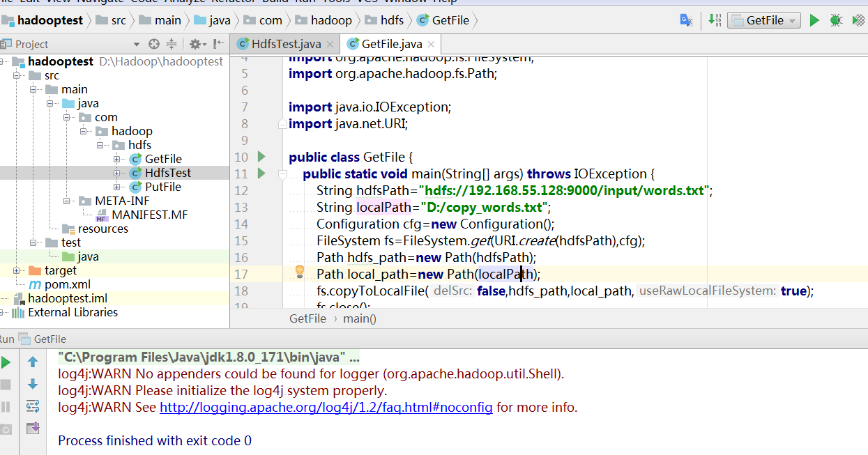The height and width of the screenshot is (455, 868).
Task: Click the down arrow in Run console
Action: pyautogui.click(x=33, y=384)
